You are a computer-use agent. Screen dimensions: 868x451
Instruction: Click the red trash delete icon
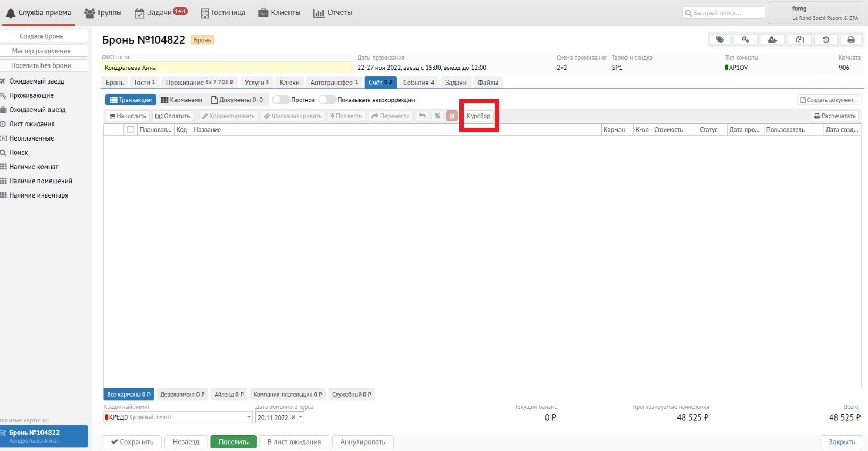452,116
